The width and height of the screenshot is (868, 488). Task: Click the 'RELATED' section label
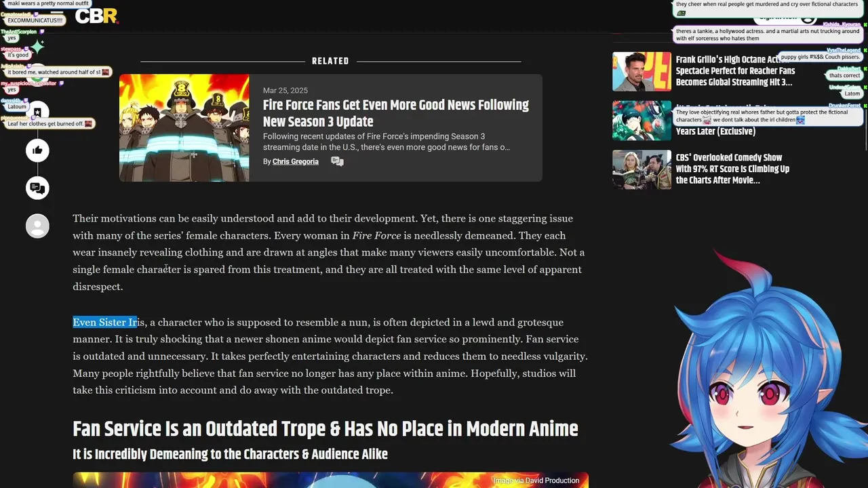pos(330,61)
